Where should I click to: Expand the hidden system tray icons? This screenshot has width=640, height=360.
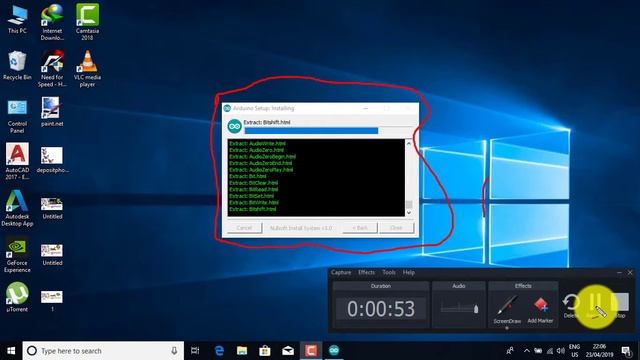[x=527, y=351]
